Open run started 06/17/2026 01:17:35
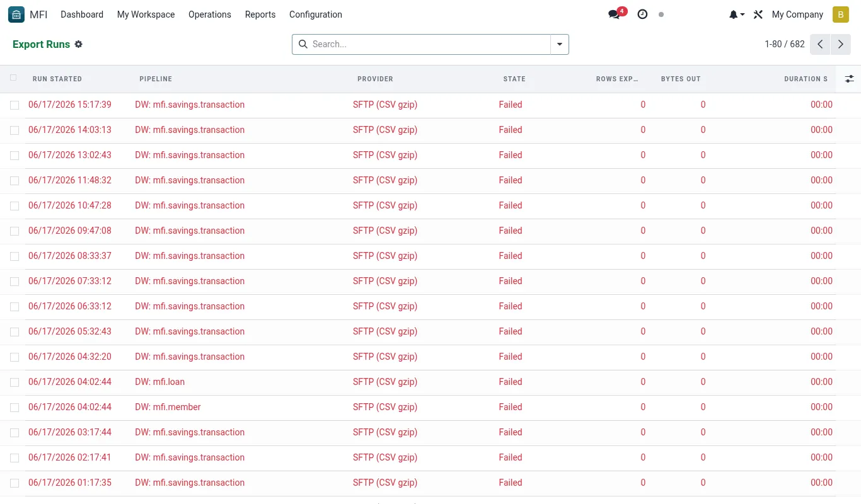861x504 pixels. coord(70,483)
